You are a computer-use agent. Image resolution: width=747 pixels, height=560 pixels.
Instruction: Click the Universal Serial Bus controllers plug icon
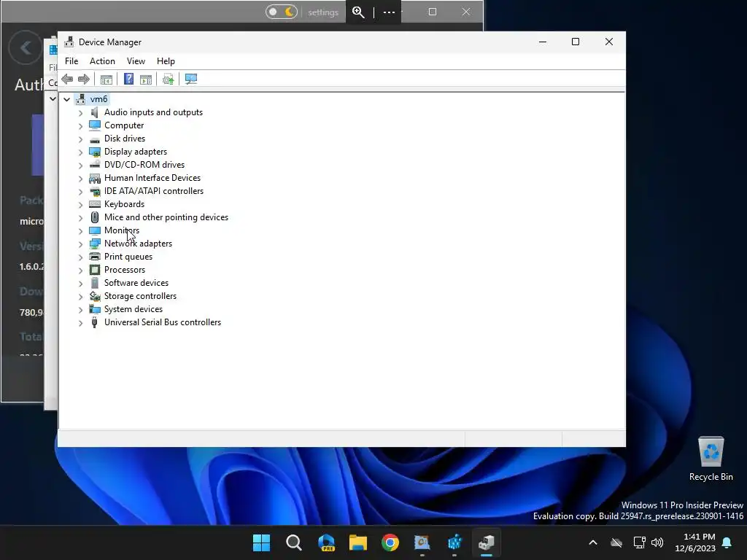pos(95,322)
